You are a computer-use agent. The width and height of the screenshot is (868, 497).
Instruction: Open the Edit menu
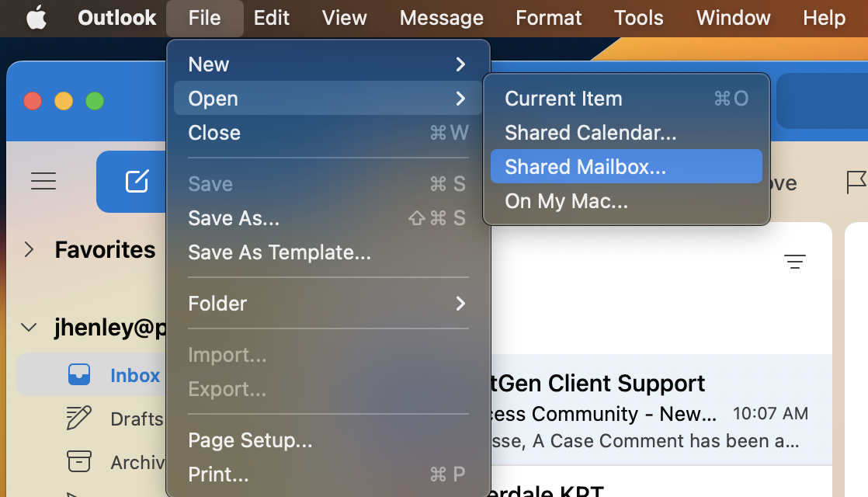[x=271, y=18]
